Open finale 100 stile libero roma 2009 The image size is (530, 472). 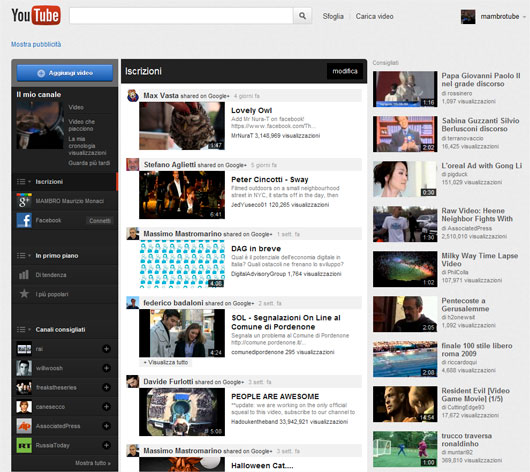(477, 350)
